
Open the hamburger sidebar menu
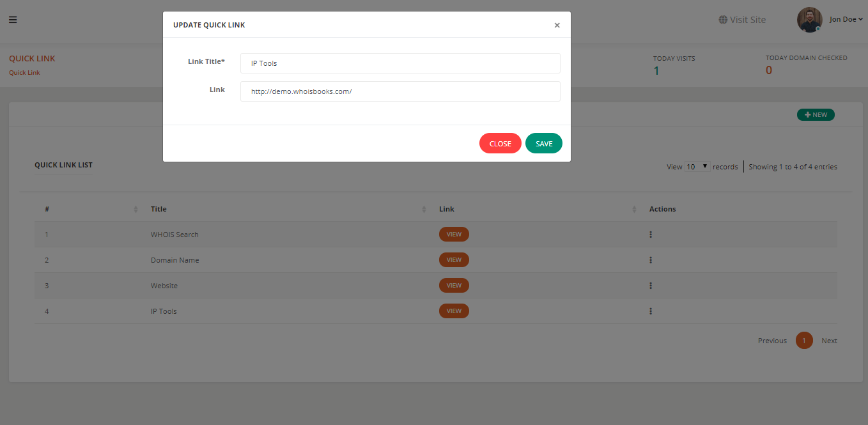tap(13, 19)
